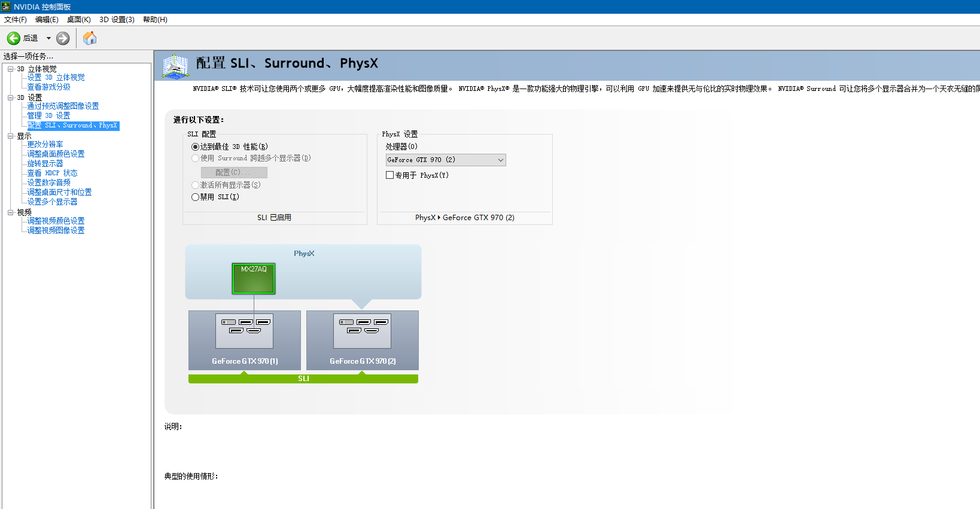980x509 pixels.
Task: Open 更改分辨率 link
Action: coord(45,144)
